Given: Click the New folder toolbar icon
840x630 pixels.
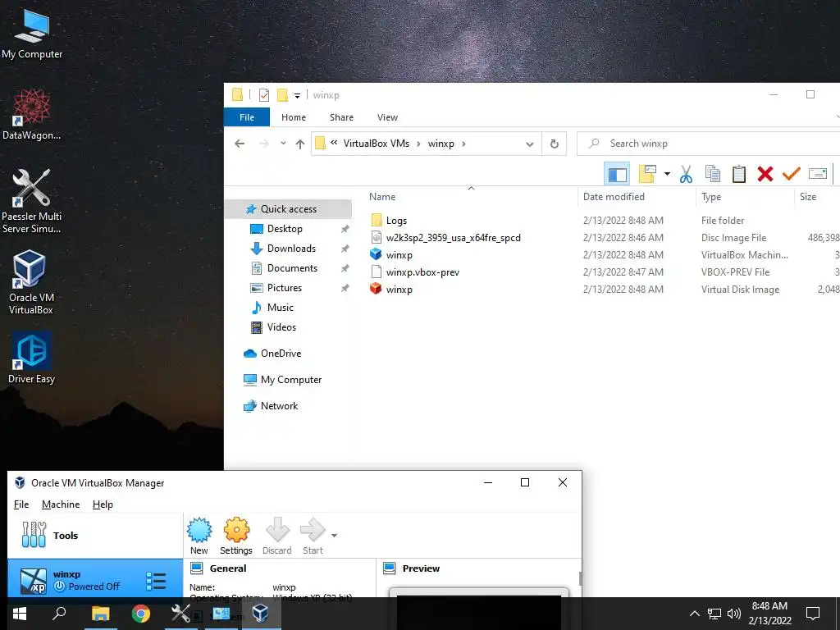Looking at the screenshot, I should pyautogui.click(x=647, y=174).
